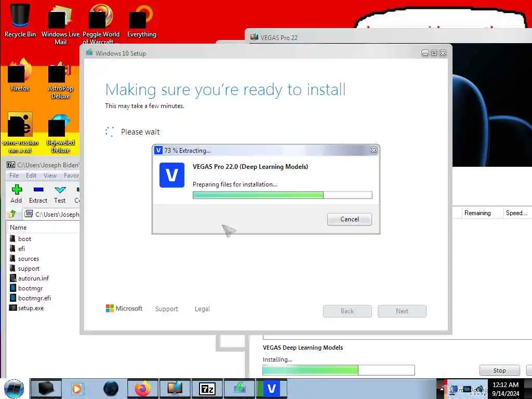Image resolution: width=532 pixels, height=399 pixels.
Task: Switch to 7-Zip via taskbar icon
Action: [207, 389]
